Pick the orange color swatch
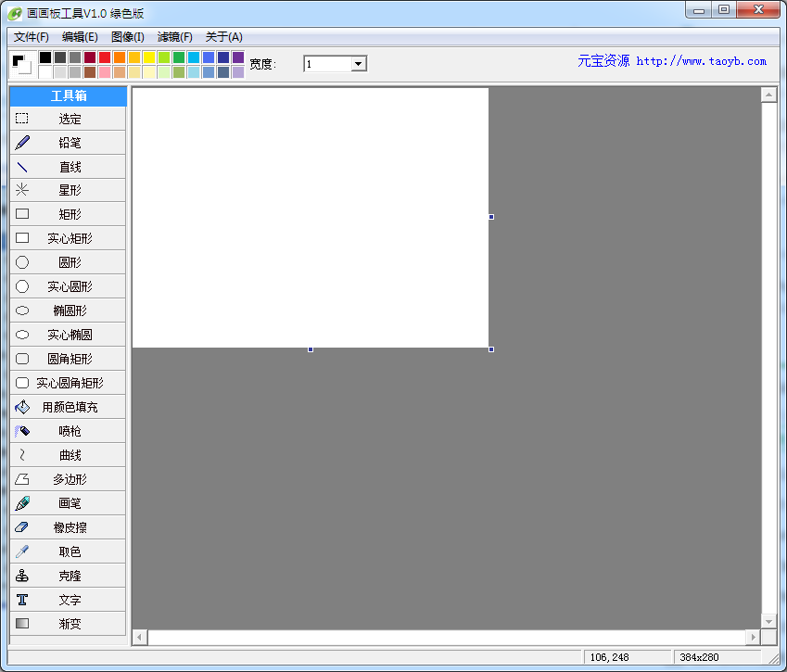This screenshot has height=672, width=787. (120, 57)
